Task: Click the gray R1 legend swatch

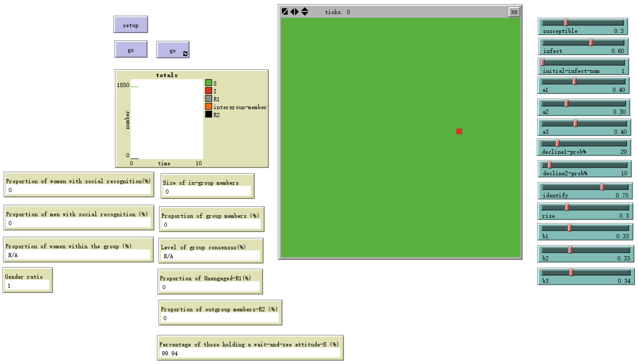Action: 208,98
